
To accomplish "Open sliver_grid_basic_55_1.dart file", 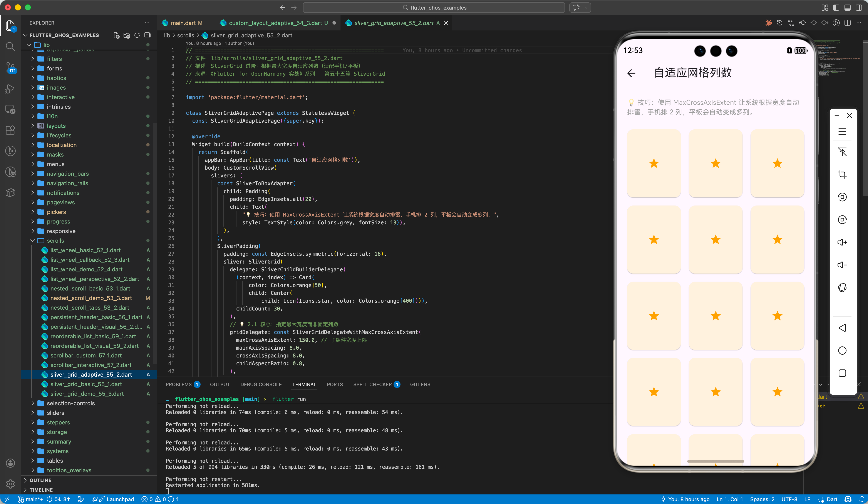I will point(86,384).
